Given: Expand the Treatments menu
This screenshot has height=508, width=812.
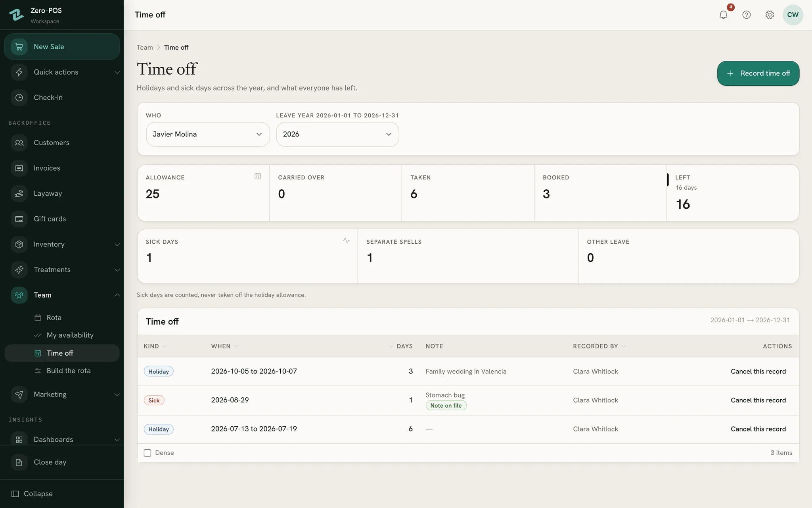Looking at the screenshot, I should (62, 270).
